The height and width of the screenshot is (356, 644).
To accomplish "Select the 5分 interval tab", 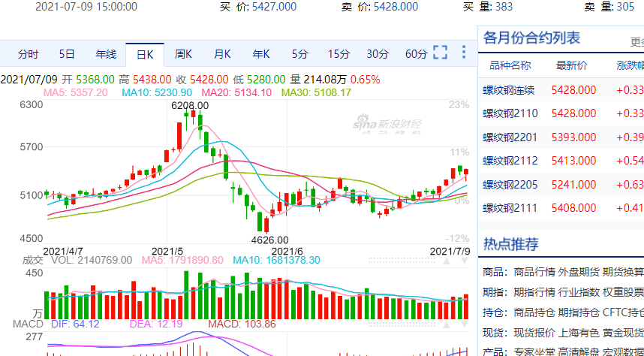I will 299,54.
